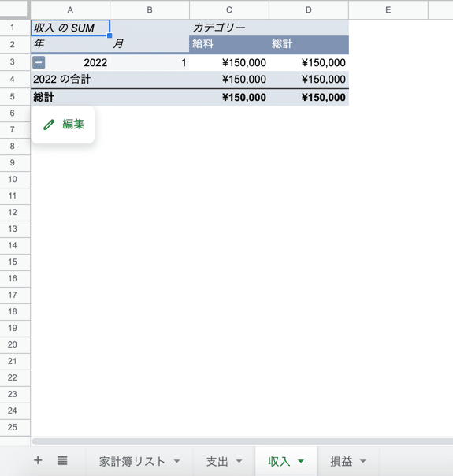
Task: Select column B header
Action: 150,10
